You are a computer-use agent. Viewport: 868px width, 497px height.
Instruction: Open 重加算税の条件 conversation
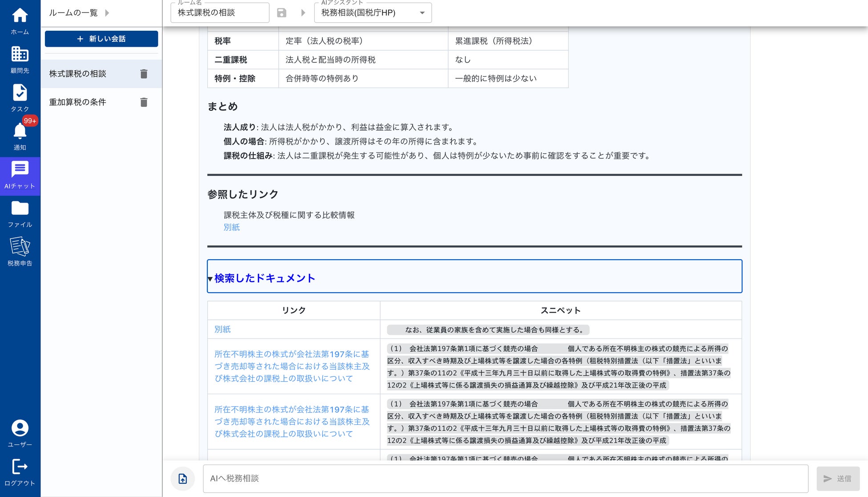point(101,102)
